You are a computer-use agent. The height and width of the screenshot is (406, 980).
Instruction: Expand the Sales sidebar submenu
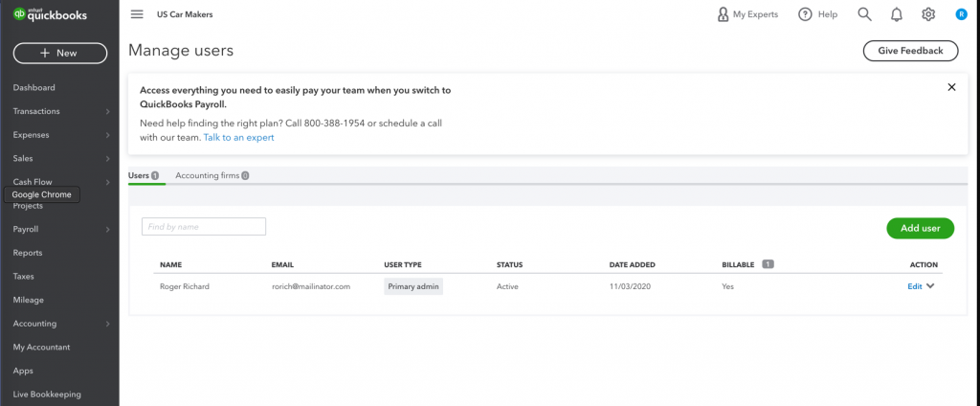coord(107,159)
